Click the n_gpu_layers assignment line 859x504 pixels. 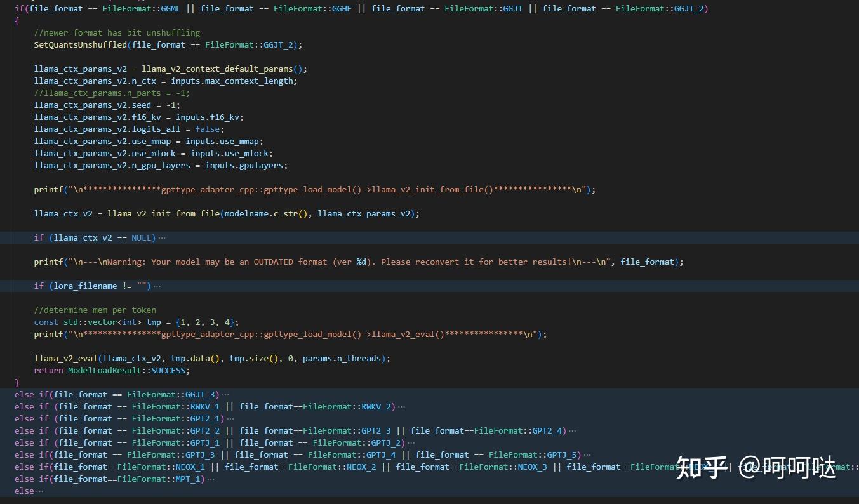pyautogui.click(x=159, y=165)
